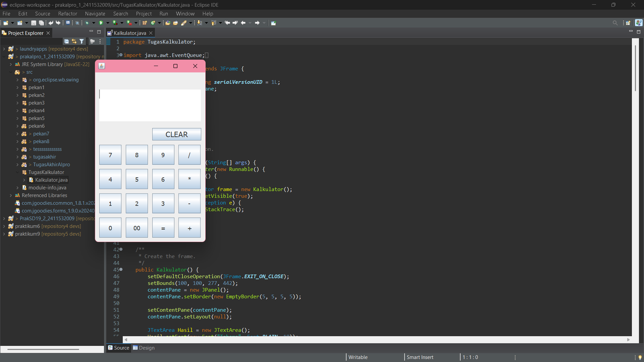Click inside the calculator result text area
The width and height of the screenshot is (644, 362).
point(150,105)
